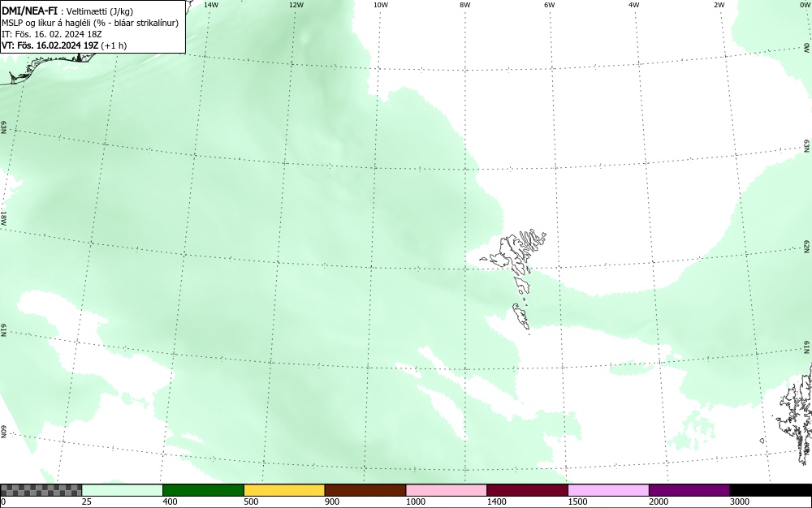812x508 pixels.
Task: Click the 6W longitude label
Action: click(x=550, y=5)
